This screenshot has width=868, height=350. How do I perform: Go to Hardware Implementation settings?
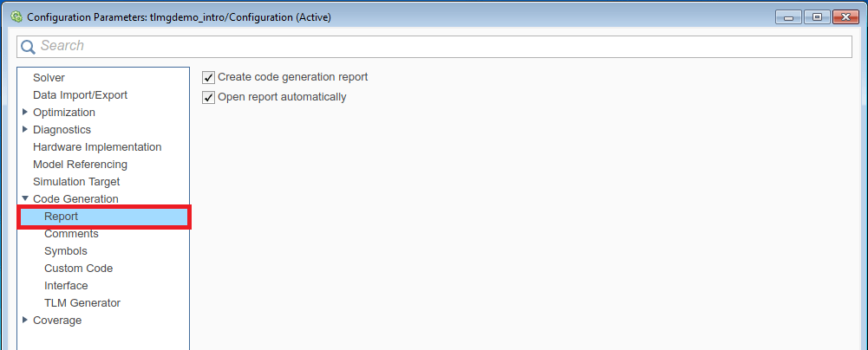pyautogui.click(x=97, y=147)
